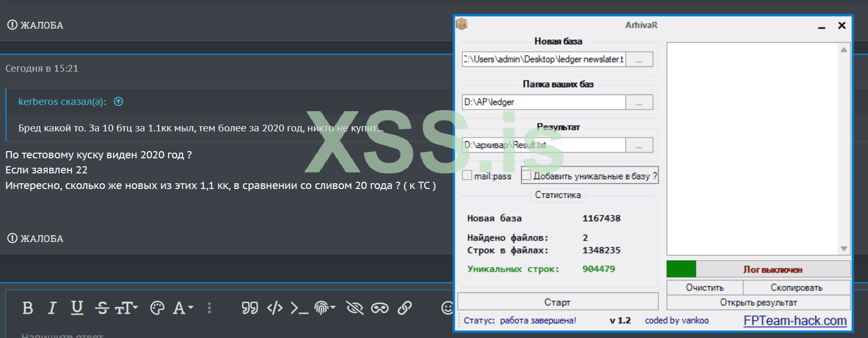
Task: Toggle bold formatting in the reply editor
Action: pyautogui.click(x=28, y=308)
